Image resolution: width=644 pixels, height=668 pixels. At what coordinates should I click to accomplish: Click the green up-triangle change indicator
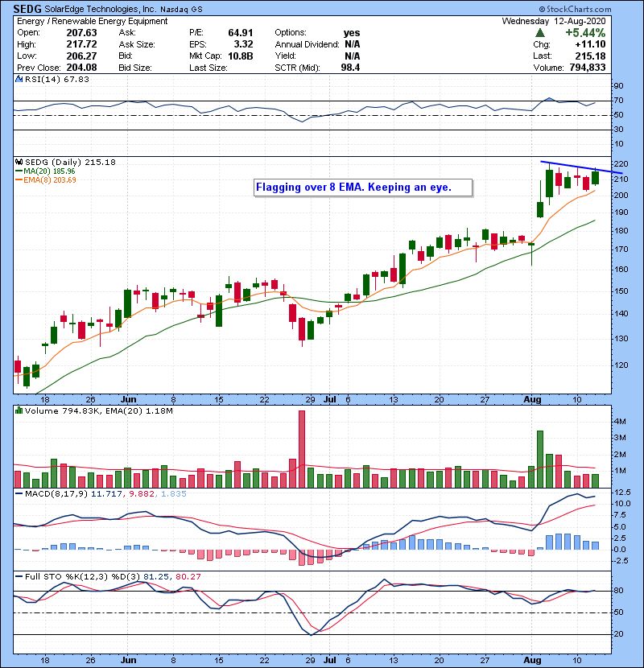point(539,33)
